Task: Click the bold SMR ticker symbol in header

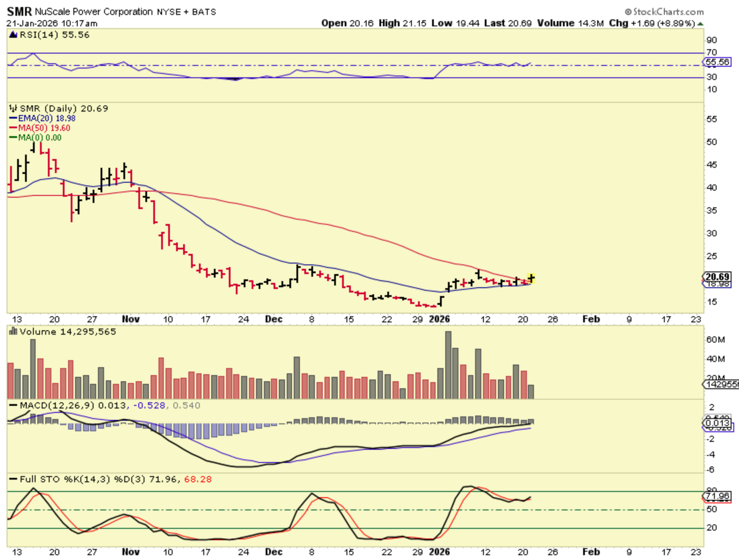Action: (x=19, y=11)
